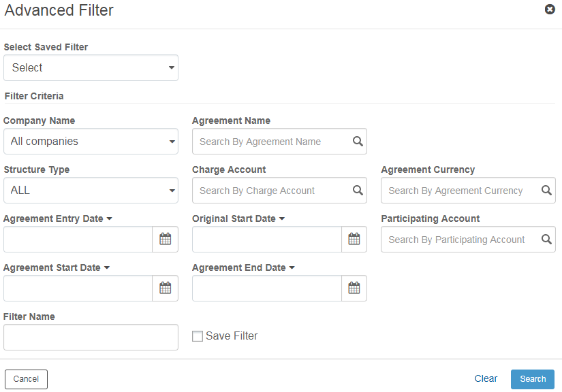This screenshot has width=562, height=392.
Task: Open the calendar picker for Original Start Date
Action: pyautogui.click(x=354, y=239)
